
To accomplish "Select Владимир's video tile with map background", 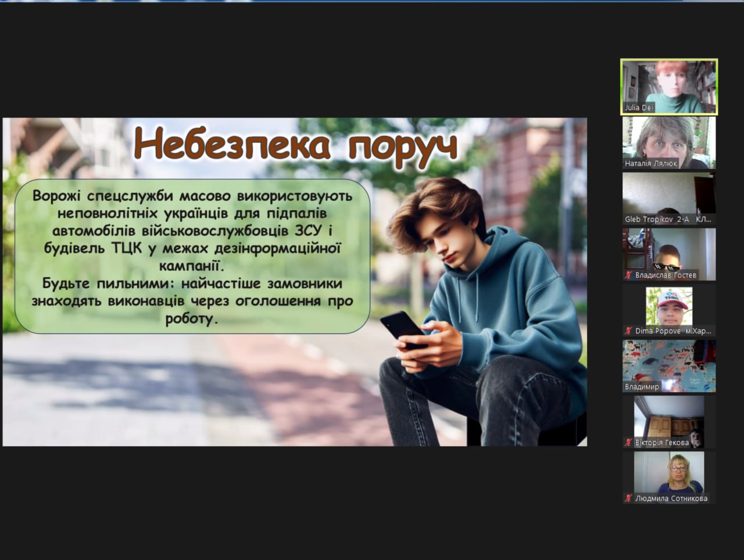I will point(669,366).
